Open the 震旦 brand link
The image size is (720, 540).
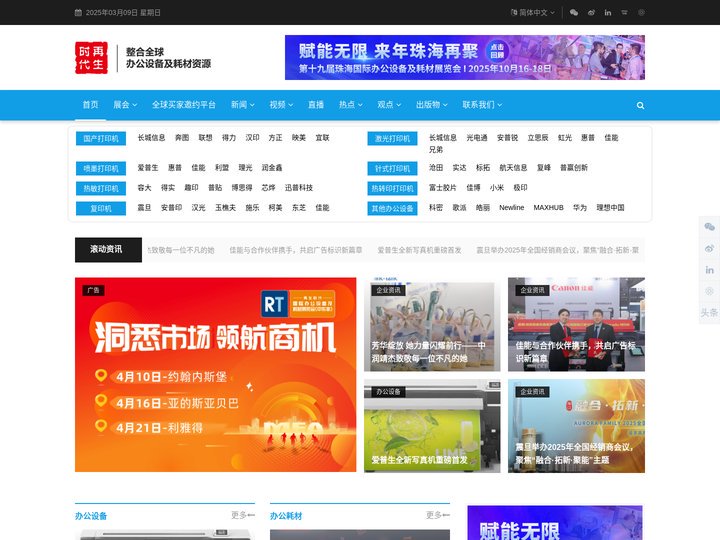[144, 208]
